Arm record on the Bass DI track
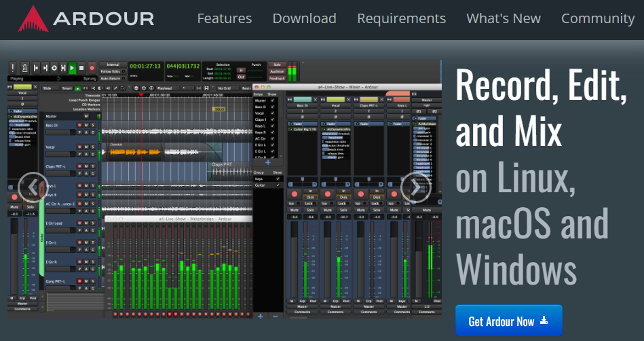Viewport: 644px width, 341px height. [79, 125]
